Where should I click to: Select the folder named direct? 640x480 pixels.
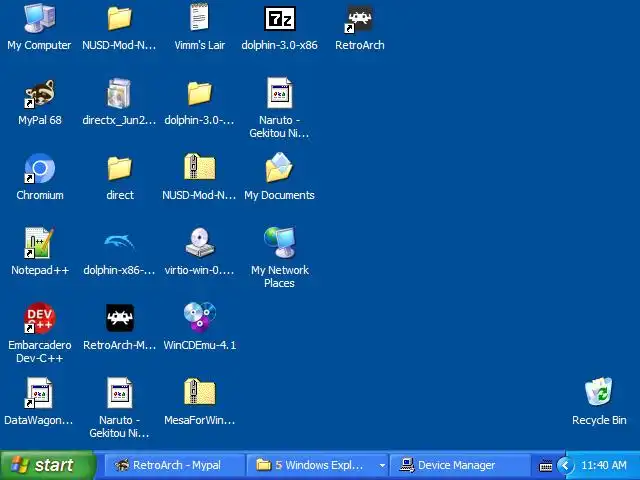tap(120, 168)
